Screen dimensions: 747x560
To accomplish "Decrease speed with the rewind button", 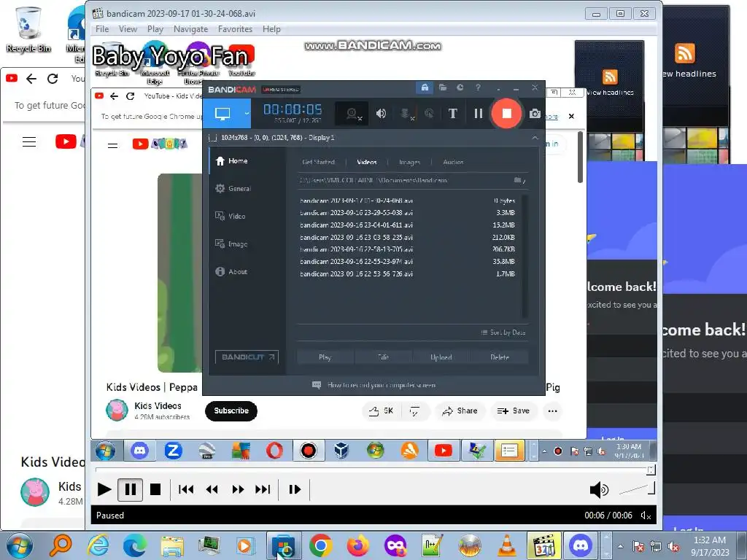I will pos(212,489).
